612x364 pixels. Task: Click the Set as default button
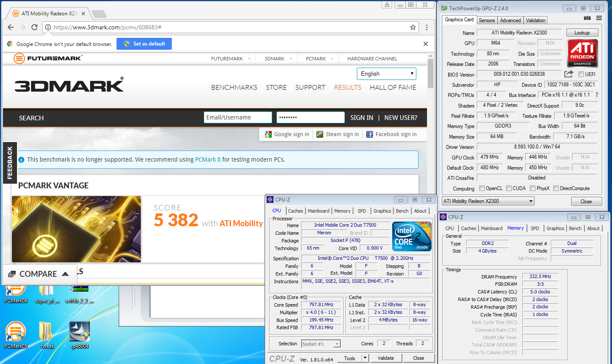click(x=144, y=44)
